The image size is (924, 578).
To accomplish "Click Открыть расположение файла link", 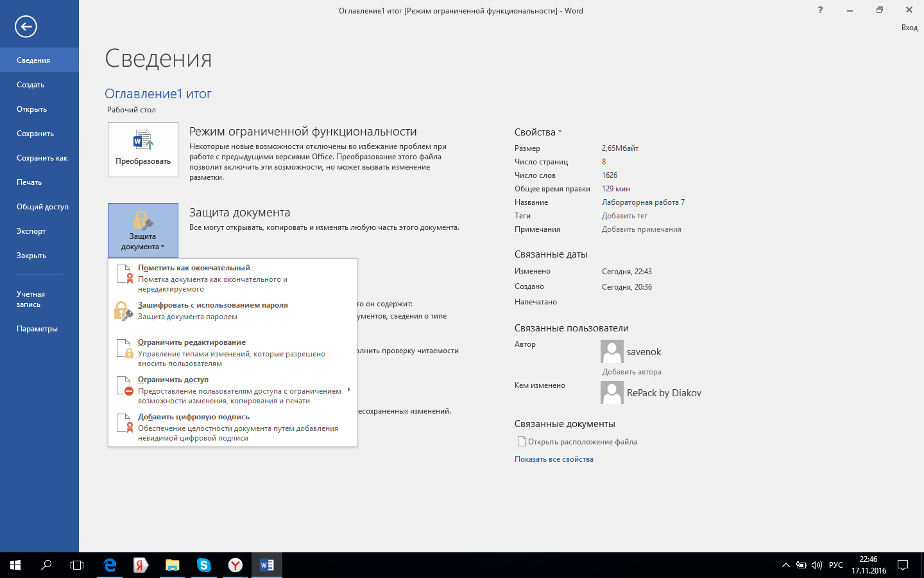I will (x=582, y=441).
